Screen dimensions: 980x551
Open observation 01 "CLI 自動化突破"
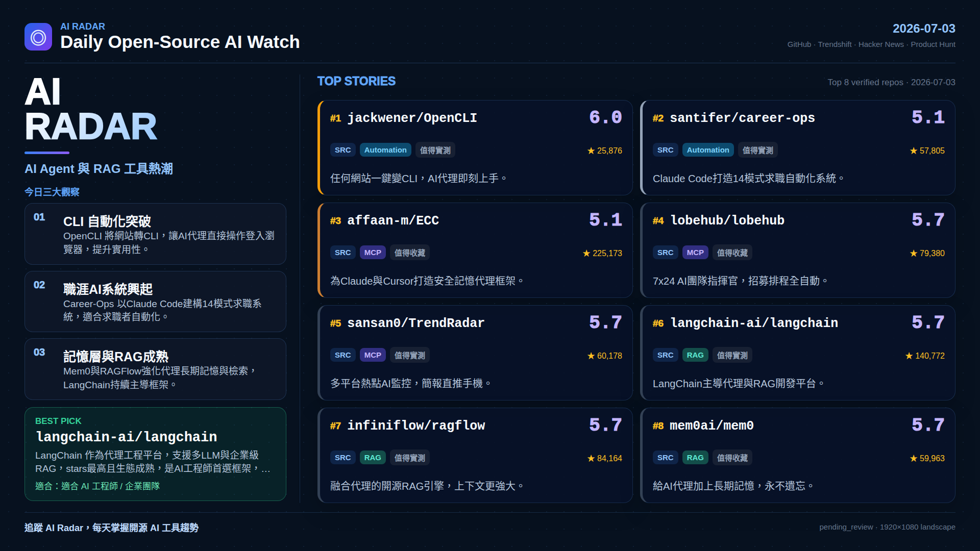[155, 234]
